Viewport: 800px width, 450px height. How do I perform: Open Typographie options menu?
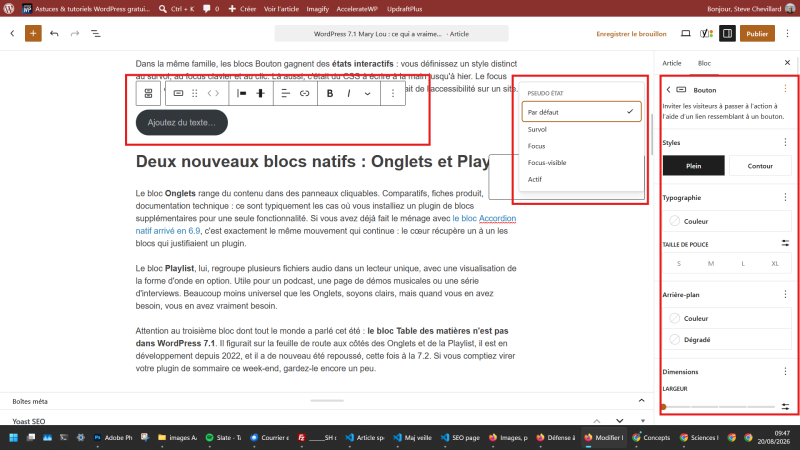[x=785, y=197]
